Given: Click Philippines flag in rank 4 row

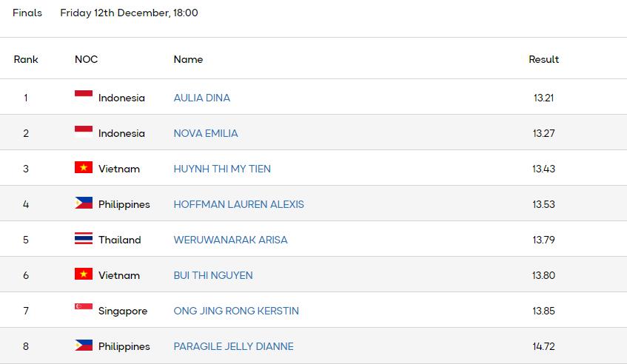Looking at the screenshot, I should pyautogui.click(x=84, y=203).
